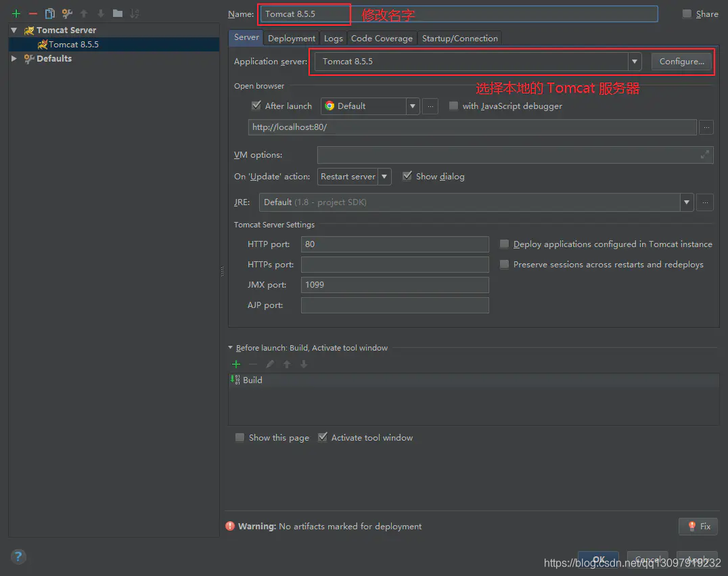Open Application server dropdown arrow
728x576 pixels.
tap(634, 62)
